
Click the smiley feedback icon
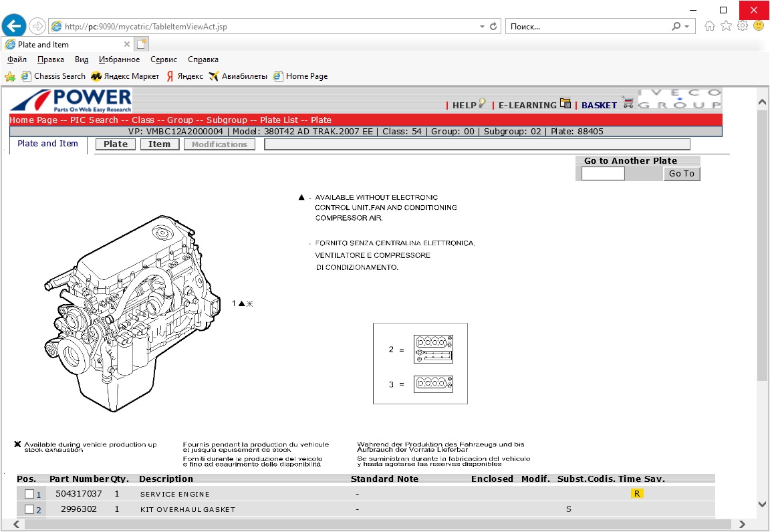759,25
